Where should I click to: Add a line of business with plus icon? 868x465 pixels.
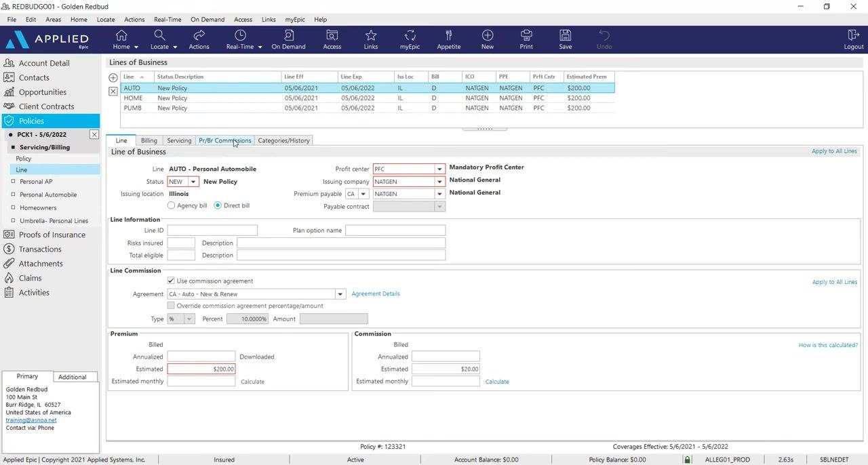(113, 78)
